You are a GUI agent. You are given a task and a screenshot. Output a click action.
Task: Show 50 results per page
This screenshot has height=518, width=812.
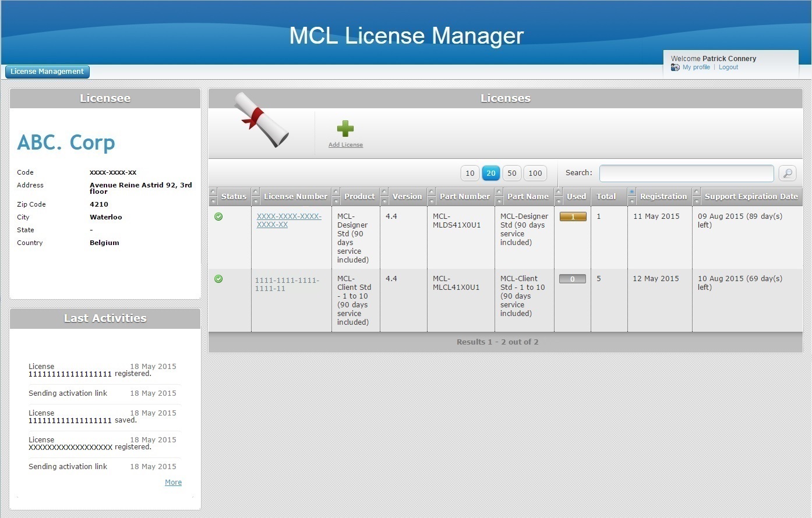[x=511, y=173]
